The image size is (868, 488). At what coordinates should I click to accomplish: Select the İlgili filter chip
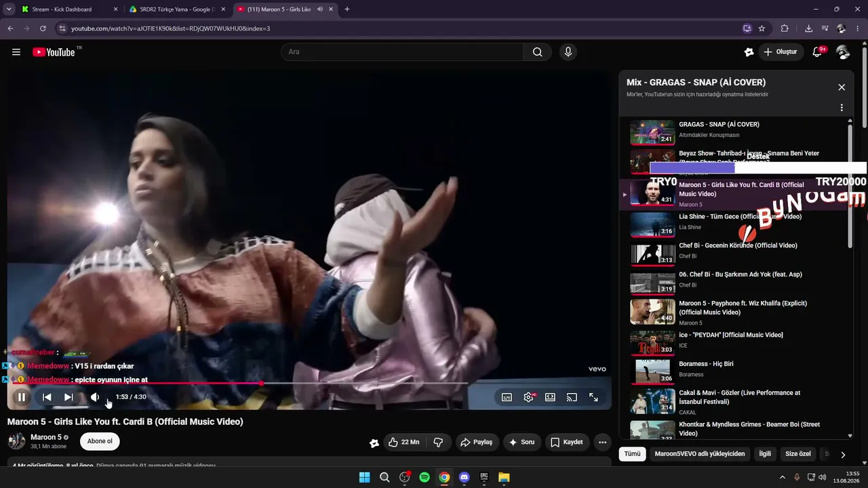(x=765, y=454)
